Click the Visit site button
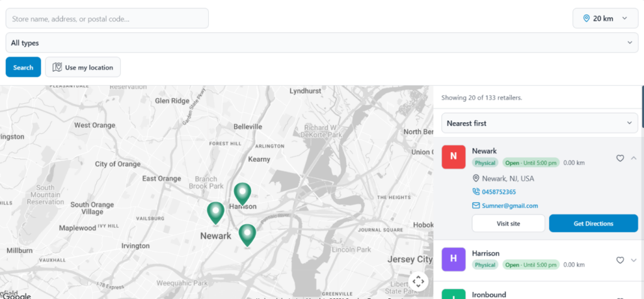 click(508, 223)
